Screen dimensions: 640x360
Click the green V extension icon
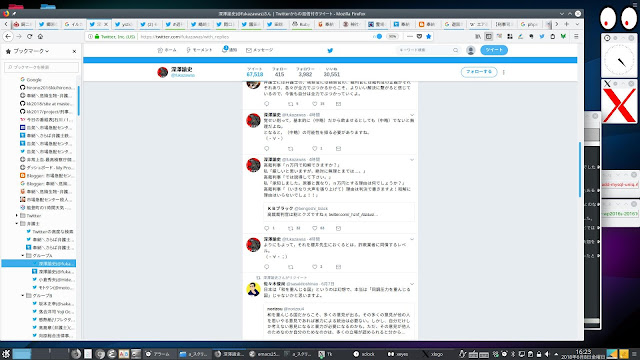point(563,36)
